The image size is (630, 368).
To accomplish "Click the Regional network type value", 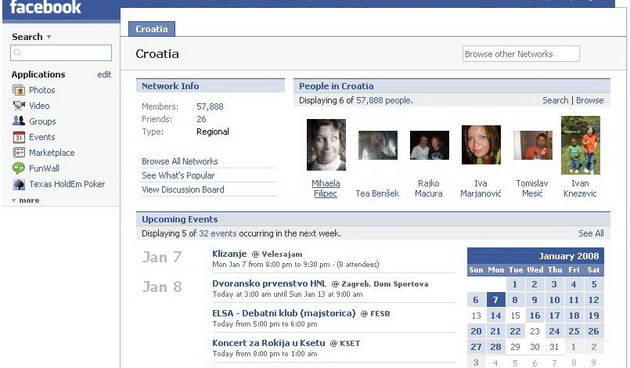I will pyautogui.click(x=213, y=132).
